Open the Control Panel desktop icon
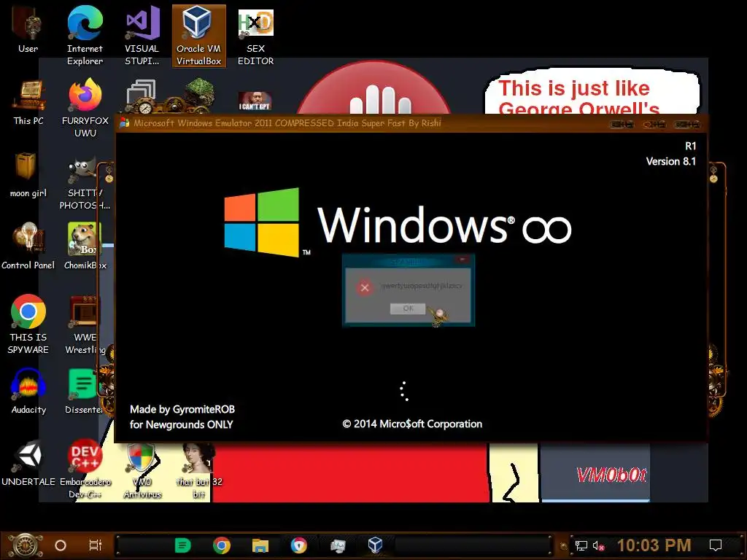The image size is (747, 560). point(28,245)
